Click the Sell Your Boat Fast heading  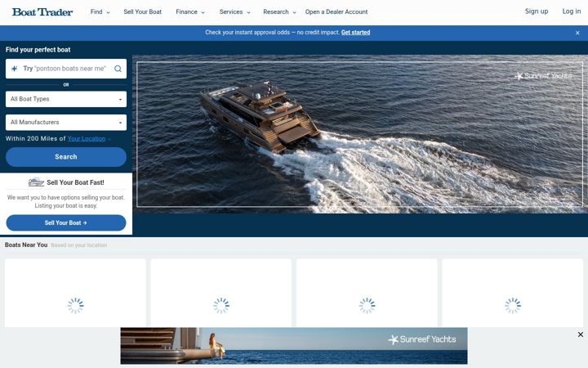(x=75, y=182)
